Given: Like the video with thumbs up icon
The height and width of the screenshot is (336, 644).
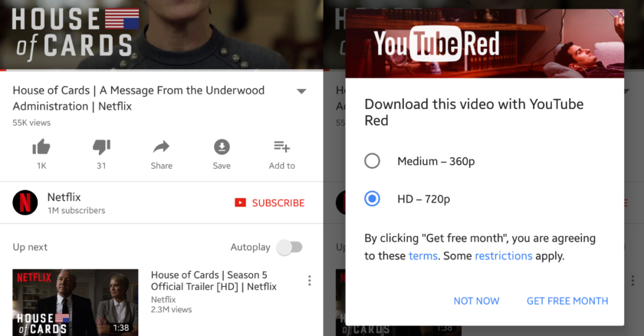Looking at the screenshot, I should [x=41, y=147].
